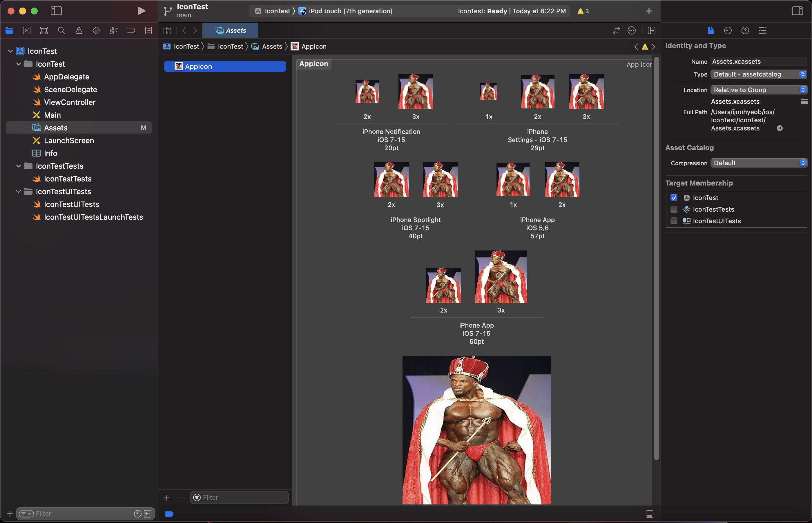Select the Assets editor tab

[x=230, y=30]
